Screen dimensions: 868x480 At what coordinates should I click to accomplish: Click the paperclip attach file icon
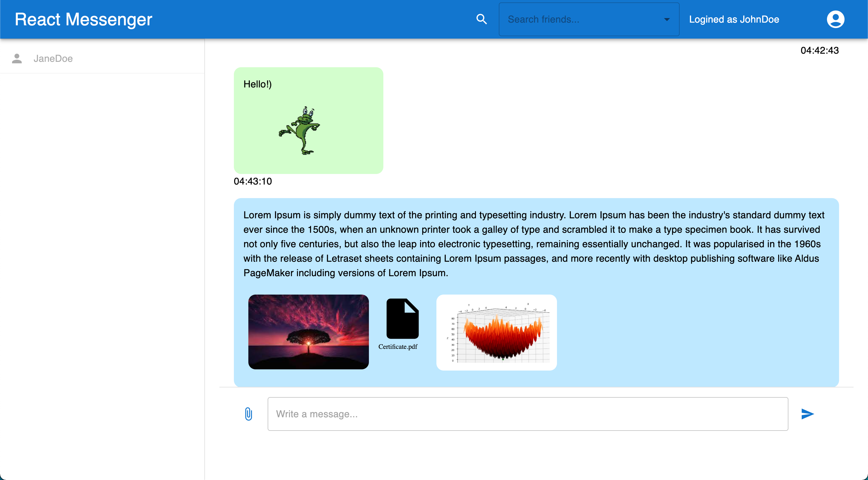pos(248,414)
